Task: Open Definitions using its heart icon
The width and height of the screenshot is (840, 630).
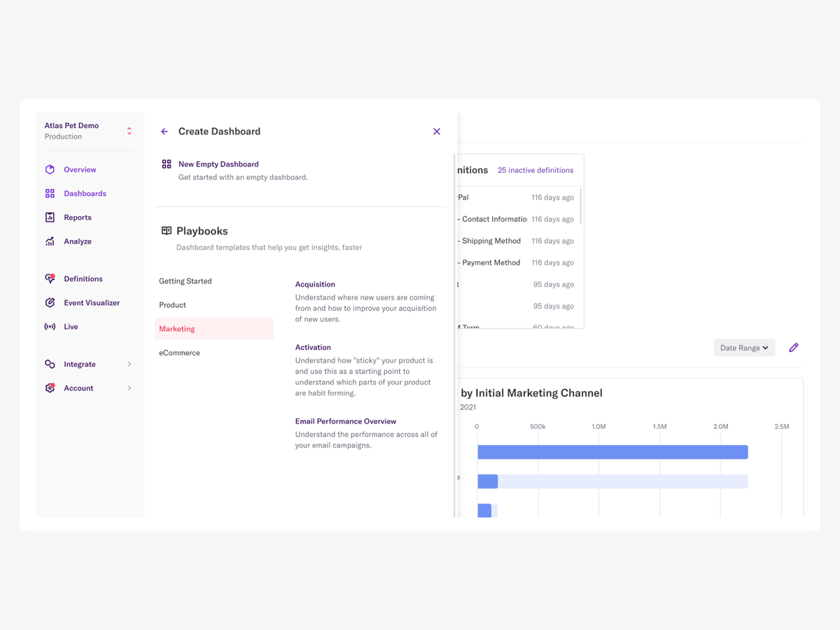Action: click(50, 279)
